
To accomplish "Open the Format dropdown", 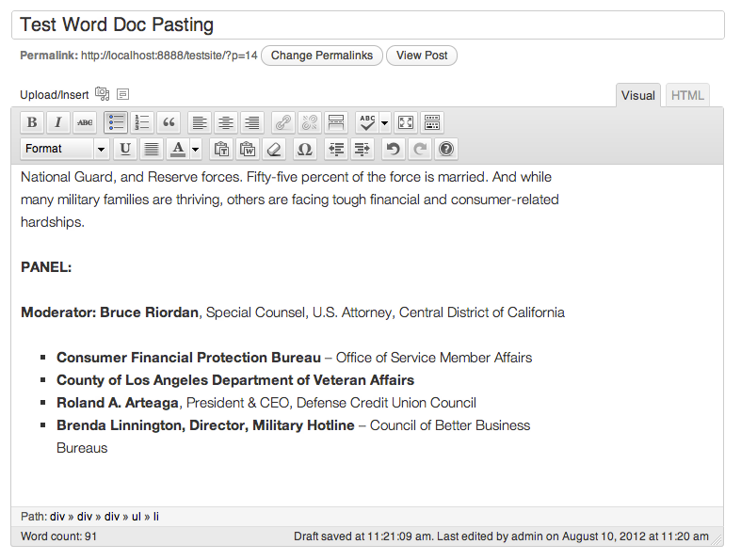I will tap(65, 149).
